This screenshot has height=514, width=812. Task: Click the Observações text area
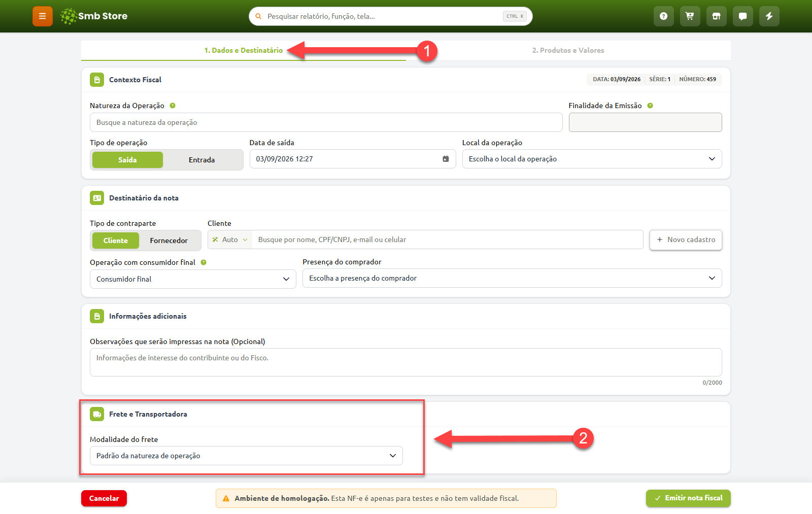pos(405,362)
